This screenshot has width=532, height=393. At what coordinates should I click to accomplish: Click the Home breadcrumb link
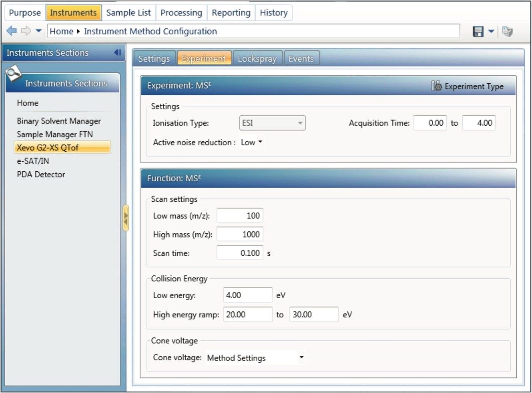62,31
